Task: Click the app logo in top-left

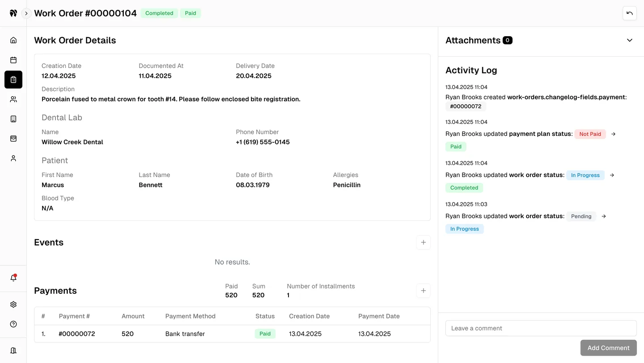Action: pyautogui.click(x=13, y=13)
